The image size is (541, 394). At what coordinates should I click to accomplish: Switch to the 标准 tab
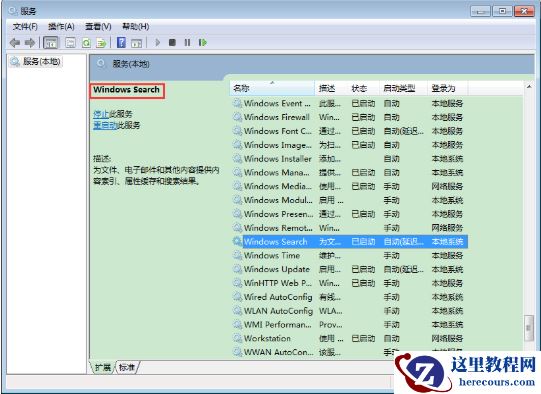127,367
